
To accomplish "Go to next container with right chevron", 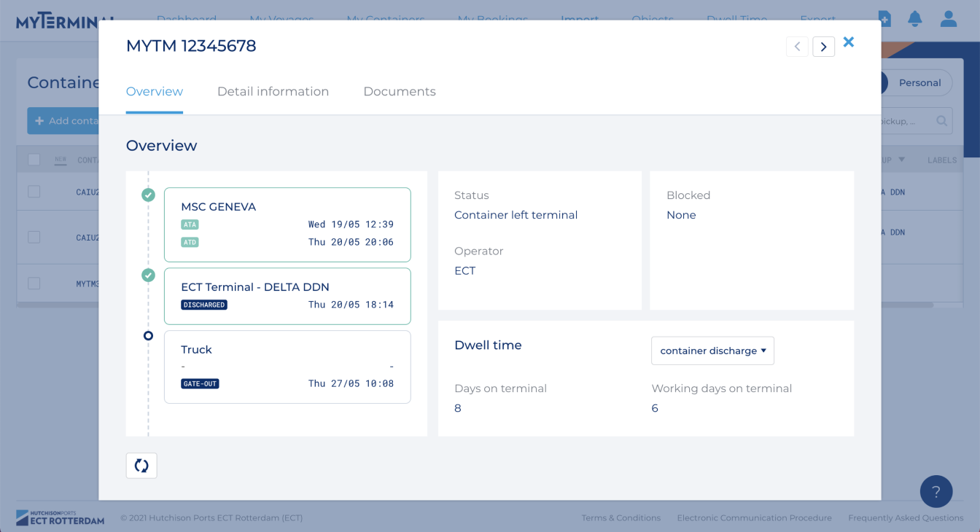I will click(x=823, y=47).
